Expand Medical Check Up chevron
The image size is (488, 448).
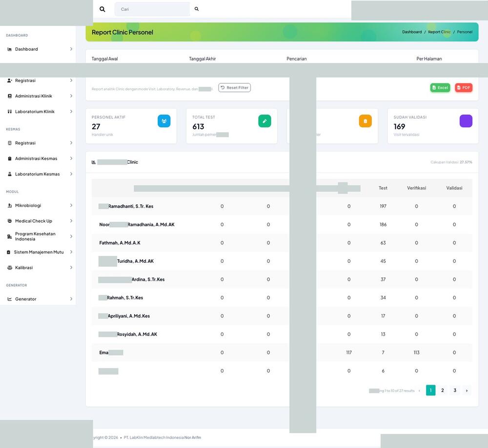(x=71, y=221)
